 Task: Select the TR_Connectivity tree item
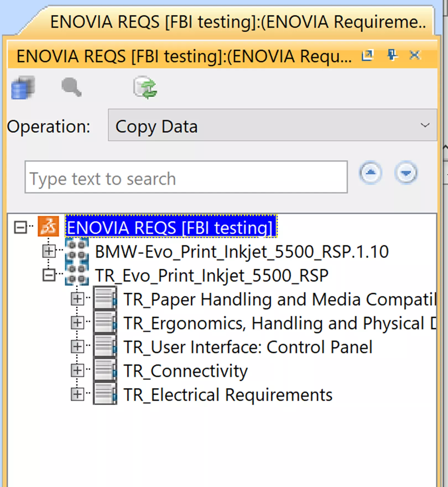pos(186,371)
